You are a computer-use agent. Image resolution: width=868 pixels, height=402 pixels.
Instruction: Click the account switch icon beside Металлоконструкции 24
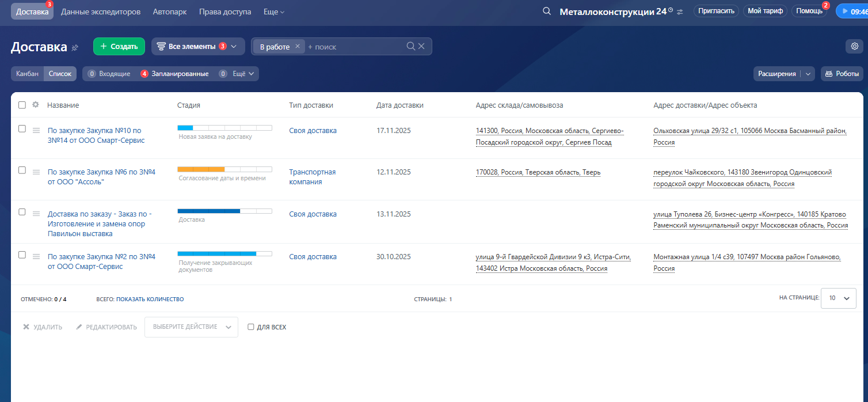(x=680, y=12)
